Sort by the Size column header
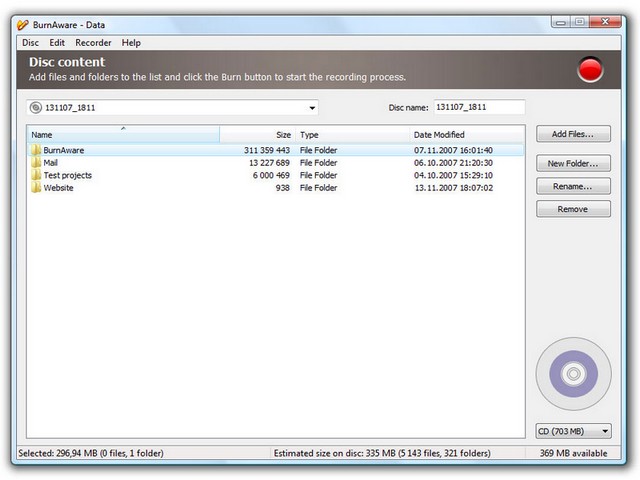640x480 pixels. point(257,135)
